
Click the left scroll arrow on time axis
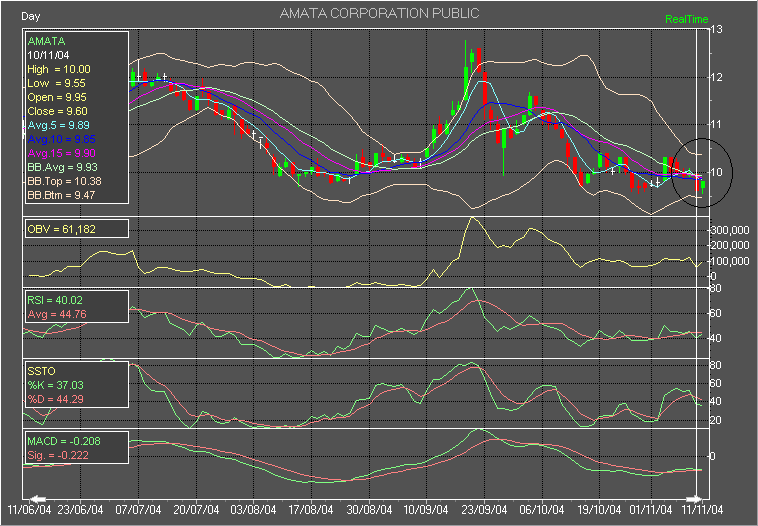point(38,498)
